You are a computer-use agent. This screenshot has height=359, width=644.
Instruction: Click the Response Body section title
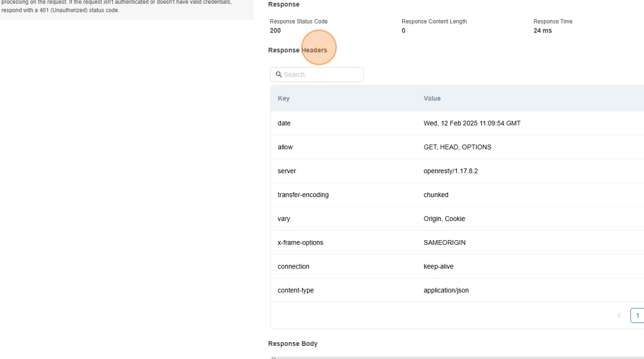click(293, 344)
